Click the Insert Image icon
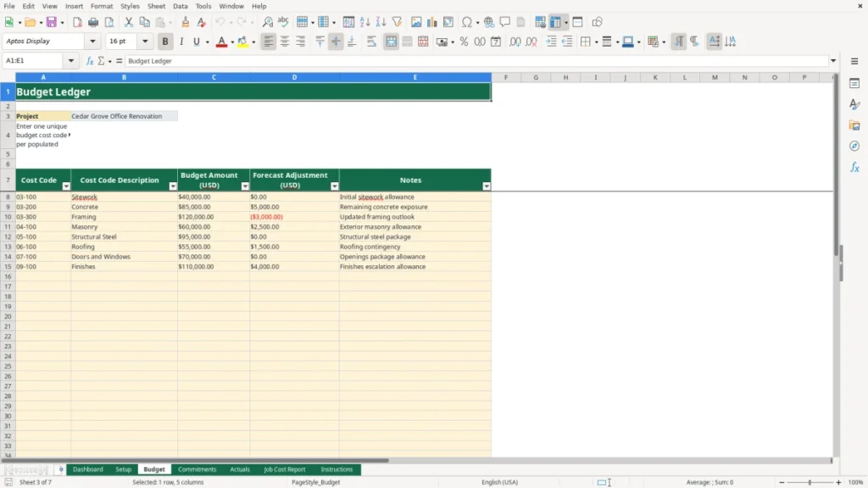Viewport: 868px width, 488px height. [416, 22]
